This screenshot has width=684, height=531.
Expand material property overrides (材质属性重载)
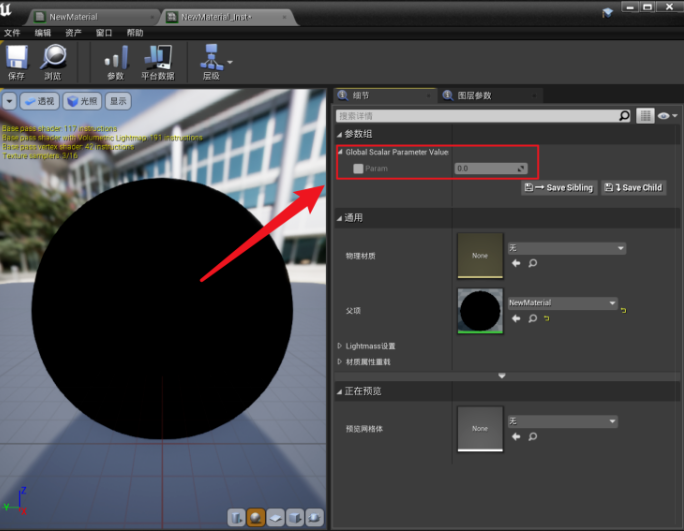339,362
